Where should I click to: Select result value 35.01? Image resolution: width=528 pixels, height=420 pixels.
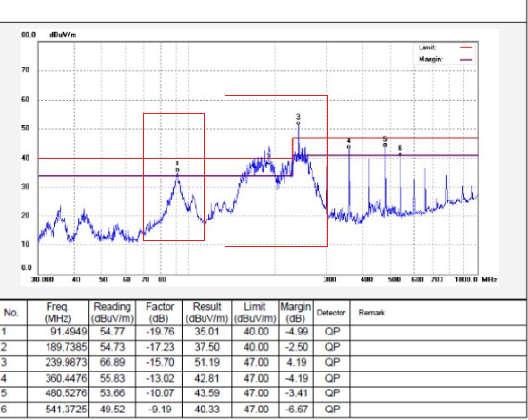point(206,332)
